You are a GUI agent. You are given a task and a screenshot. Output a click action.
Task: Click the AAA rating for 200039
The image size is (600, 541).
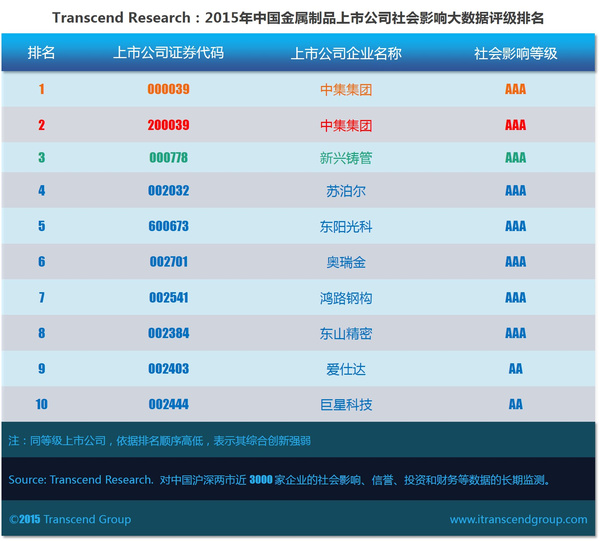pyautogui.click(x=515, y=125)
